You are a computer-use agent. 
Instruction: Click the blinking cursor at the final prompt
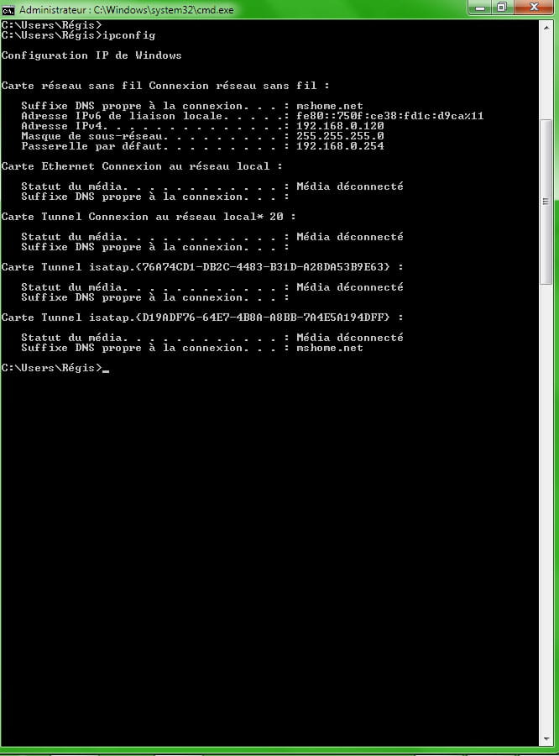pos(106,371)
